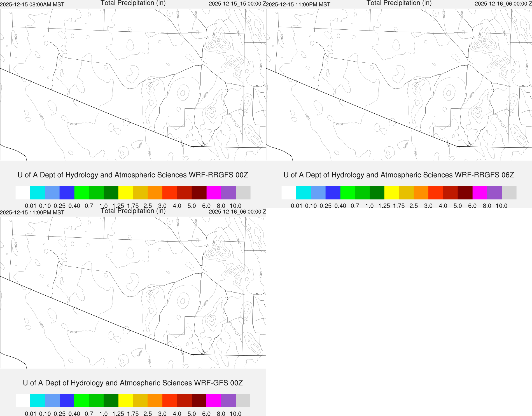
Task: Open the WRF-RRGFS 00Z precipitation map
Action: (x=133, y=84)
